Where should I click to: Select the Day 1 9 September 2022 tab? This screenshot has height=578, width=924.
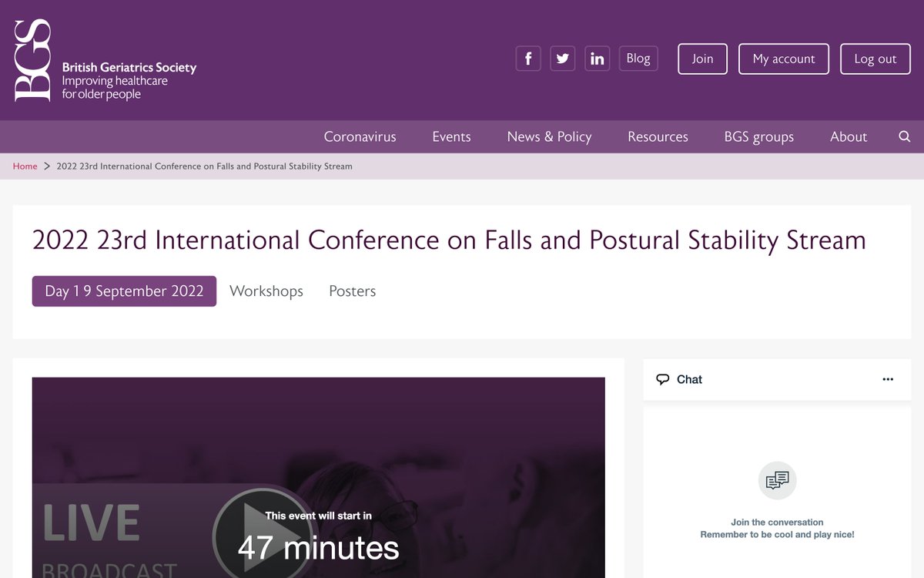click(x=124, y=291)
